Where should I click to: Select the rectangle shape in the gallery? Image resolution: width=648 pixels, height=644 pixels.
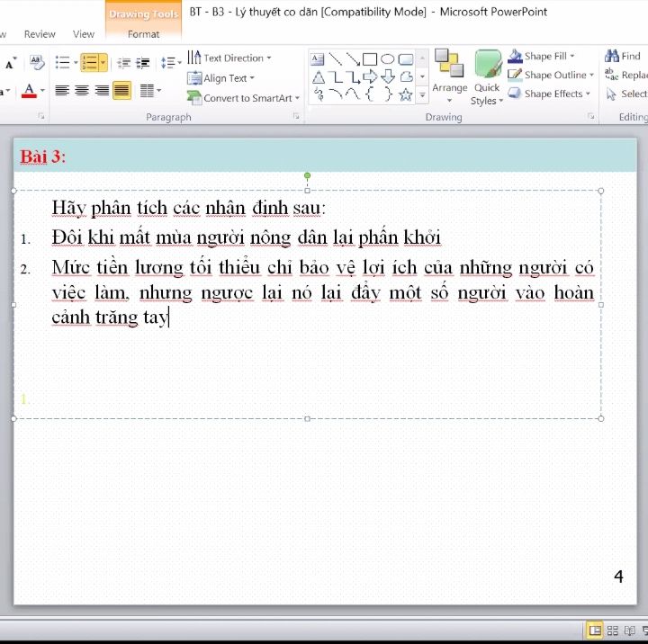point(370,59)
